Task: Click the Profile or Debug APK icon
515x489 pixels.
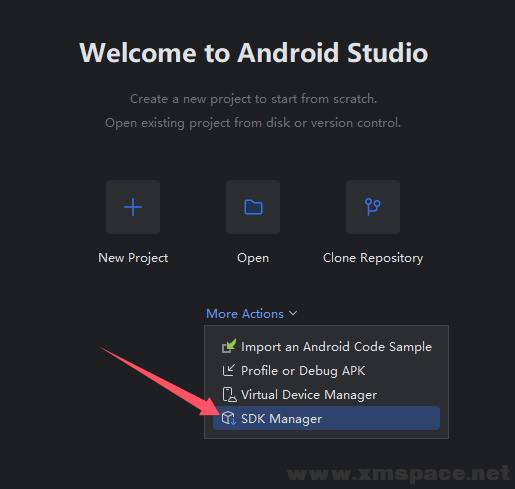Action: coord(229,370)
